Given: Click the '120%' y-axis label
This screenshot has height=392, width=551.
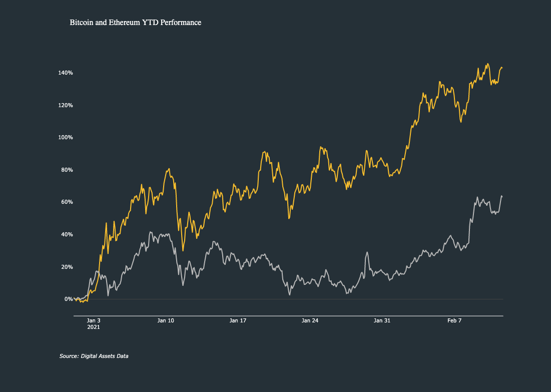Looking at the screenshot, I should (66, 105).
